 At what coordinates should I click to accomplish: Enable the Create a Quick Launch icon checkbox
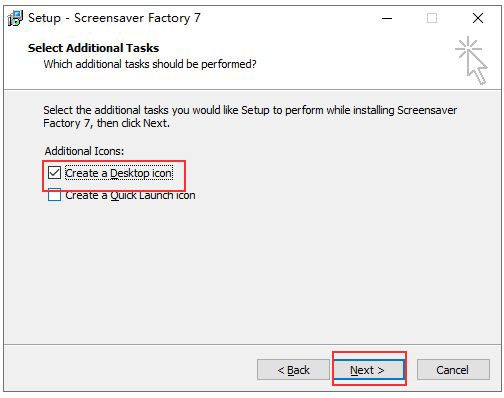tap(54, 195)
